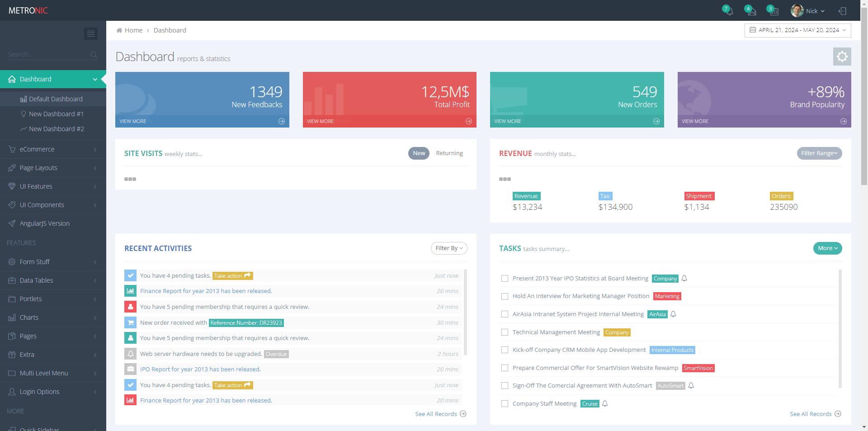Image resolution: width=868 pixels, height=431 pixels.
Task: Open the date range picker dropdown
Action: [x=797, y=30]
